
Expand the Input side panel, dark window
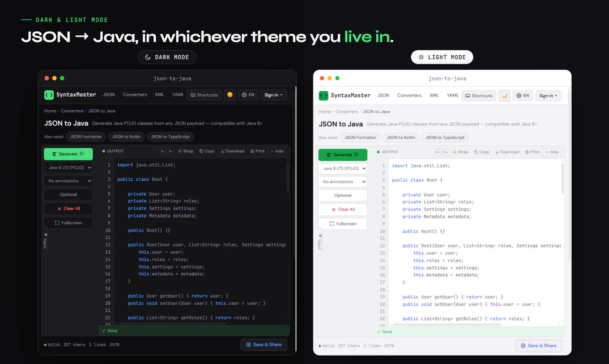(45, 240)
